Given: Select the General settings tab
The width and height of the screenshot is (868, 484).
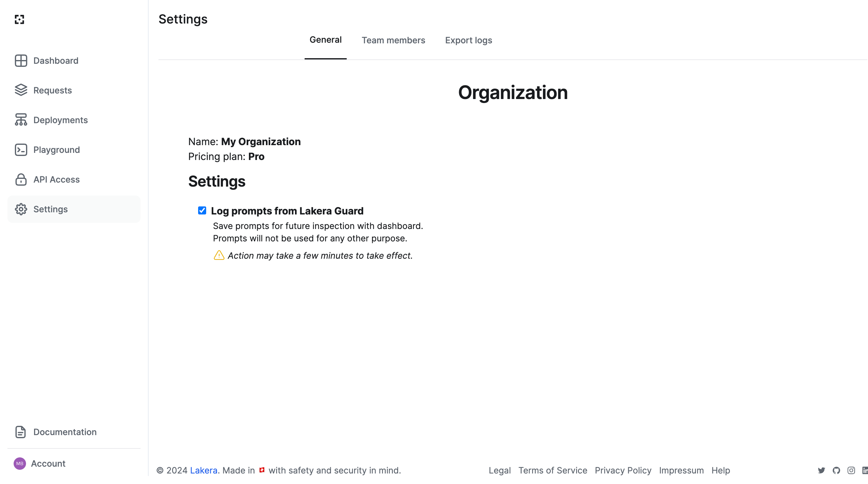Looking at the screenshot, I should tap(325, 39).
